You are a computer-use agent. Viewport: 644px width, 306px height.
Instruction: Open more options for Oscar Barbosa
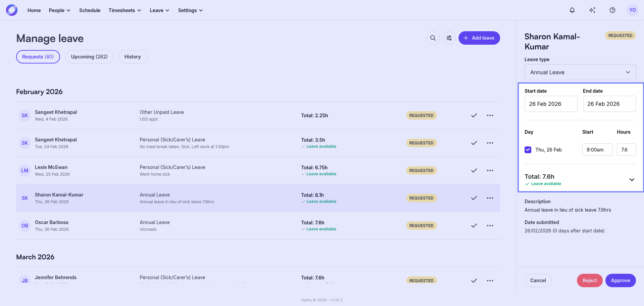tap(490, 226)
